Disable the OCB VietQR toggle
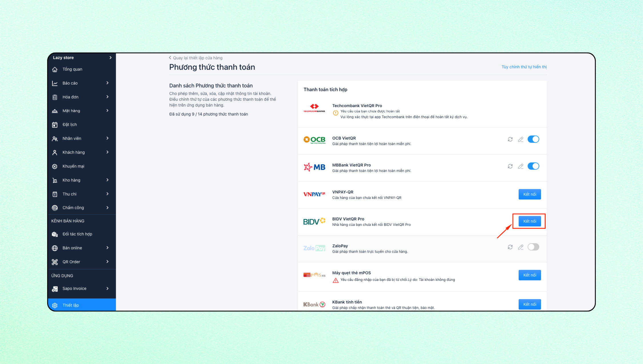Image resolution: width=643 pixels, height=364 pixels. (x=533, y=139)
